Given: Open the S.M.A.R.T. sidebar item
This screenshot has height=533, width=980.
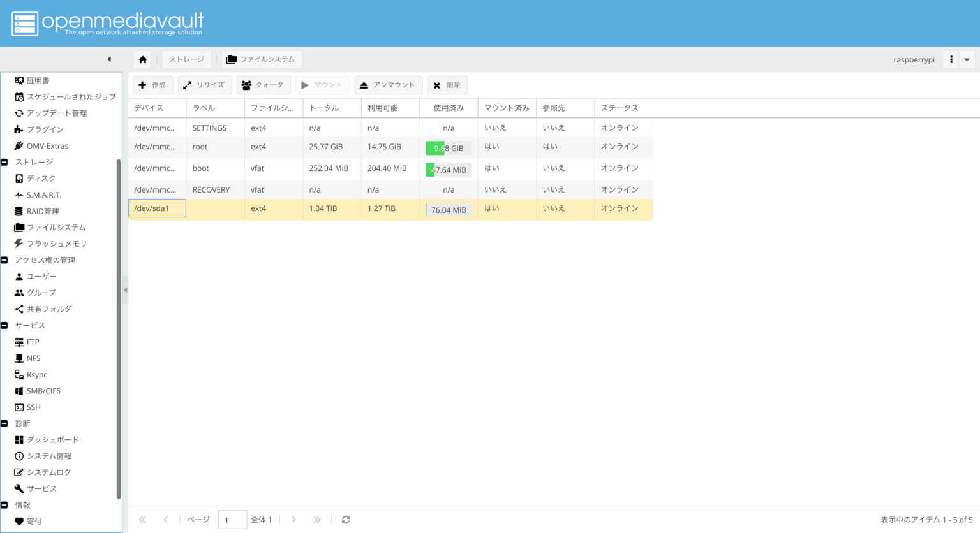Looking at the screenshot, I should 43,195.
